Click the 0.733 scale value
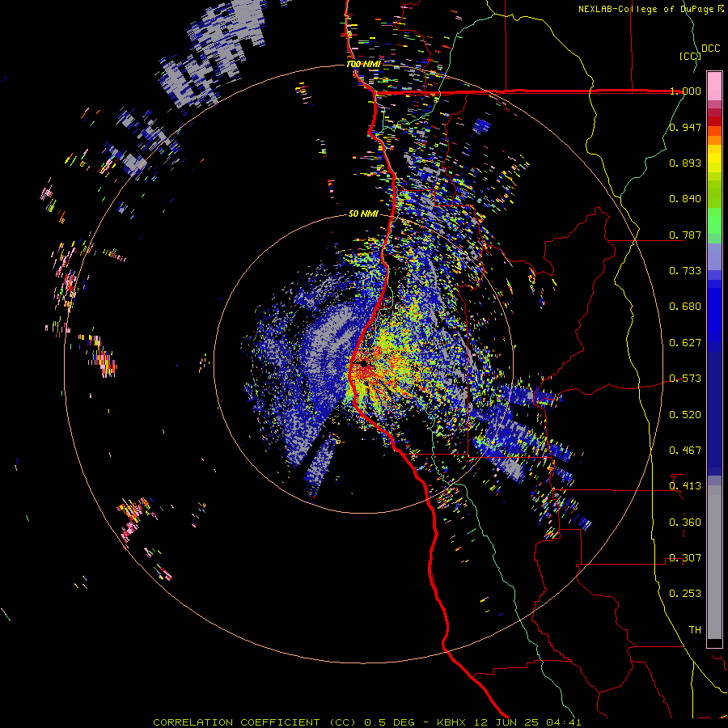The width and height of the screenshot is (728, 728). click(x=685, y=271)
